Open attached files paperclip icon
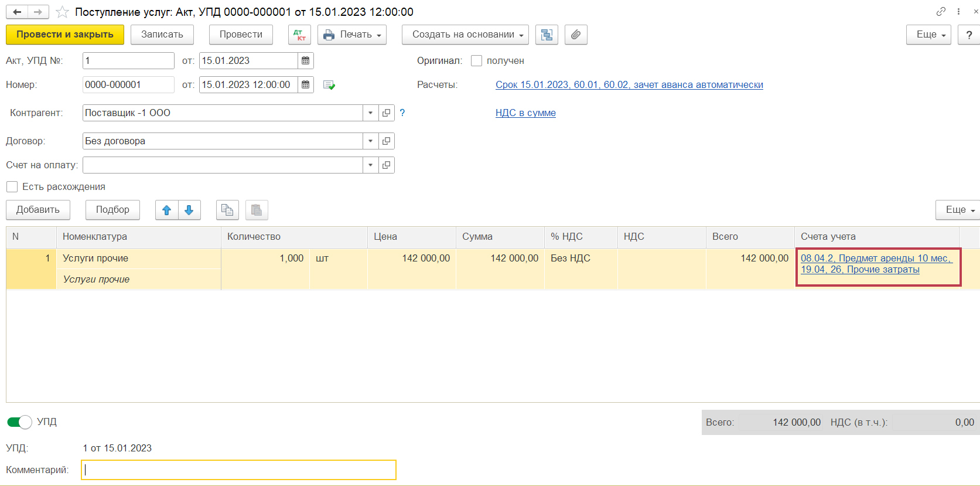Screen dimensions: 980x486 point(576,35)
